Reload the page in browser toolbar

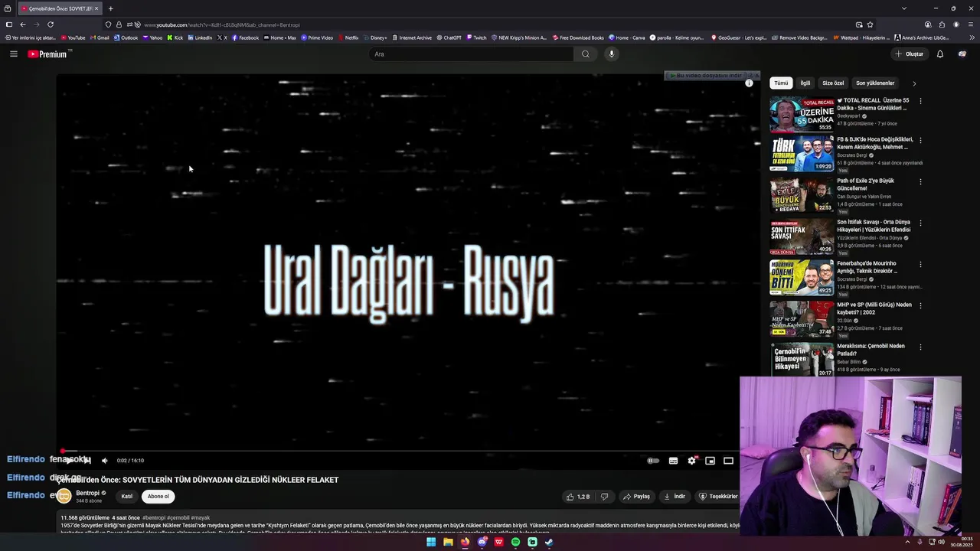(x=51, y=24)
